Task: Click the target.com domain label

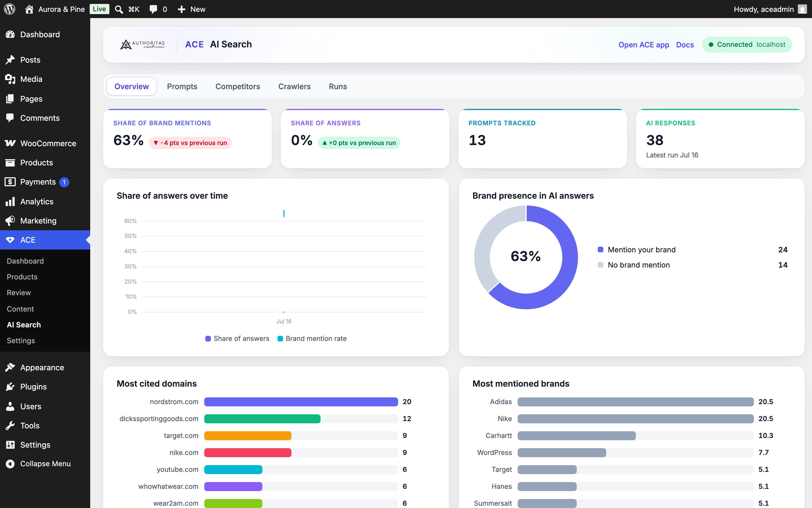Action: tap(181, 435)
